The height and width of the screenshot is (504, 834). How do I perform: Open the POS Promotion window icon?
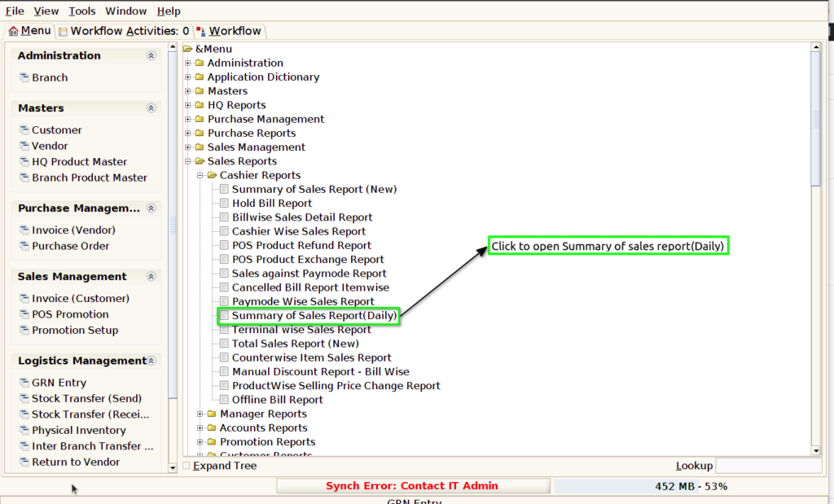(x=24, y=314)
